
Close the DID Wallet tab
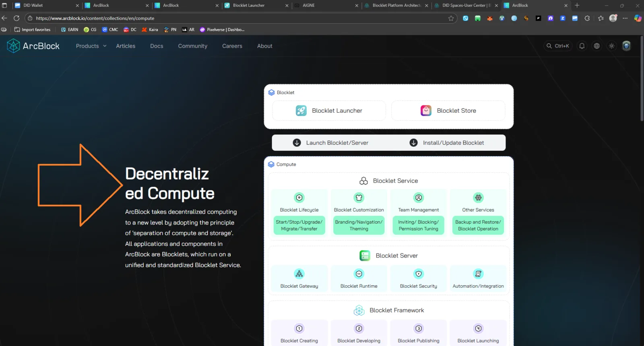[x=77, y=6]
